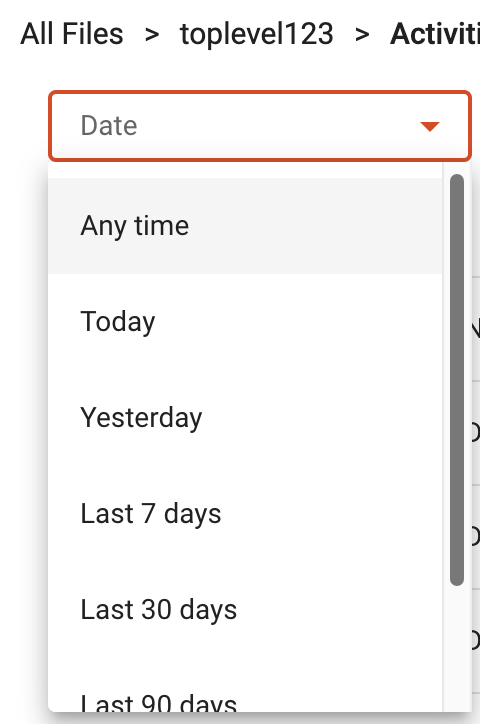Click the blank area right of Today
The image size is (480, 724).
pyautogui.click(x=299, y=322)
